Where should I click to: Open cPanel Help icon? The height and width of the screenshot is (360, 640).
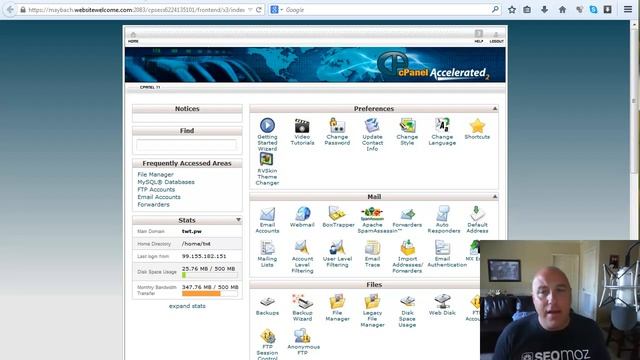[x=479, y=36]
